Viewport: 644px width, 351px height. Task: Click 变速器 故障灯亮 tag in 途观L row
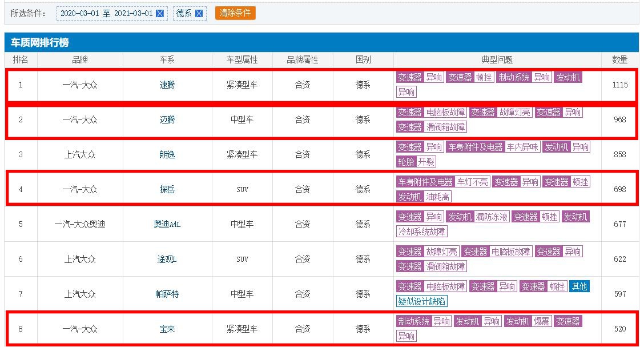click(x=428, y=252)
